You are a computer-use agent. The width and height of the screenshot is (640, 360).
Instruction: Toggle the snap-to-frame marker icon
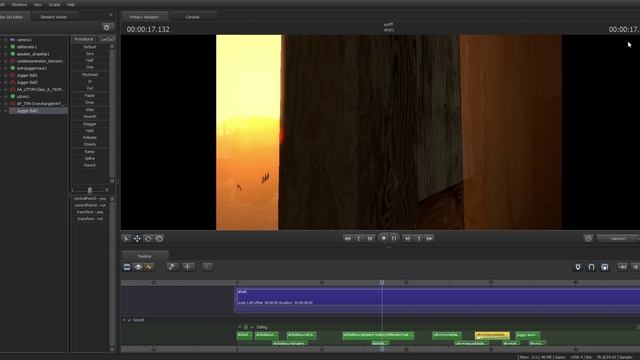pos(578,267)
